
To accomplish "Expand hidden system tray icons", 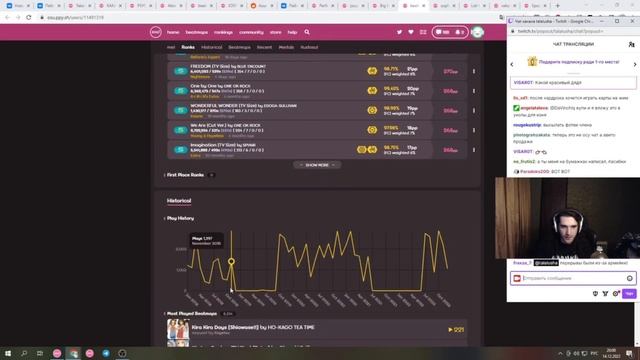I will (x=560, y=353).
